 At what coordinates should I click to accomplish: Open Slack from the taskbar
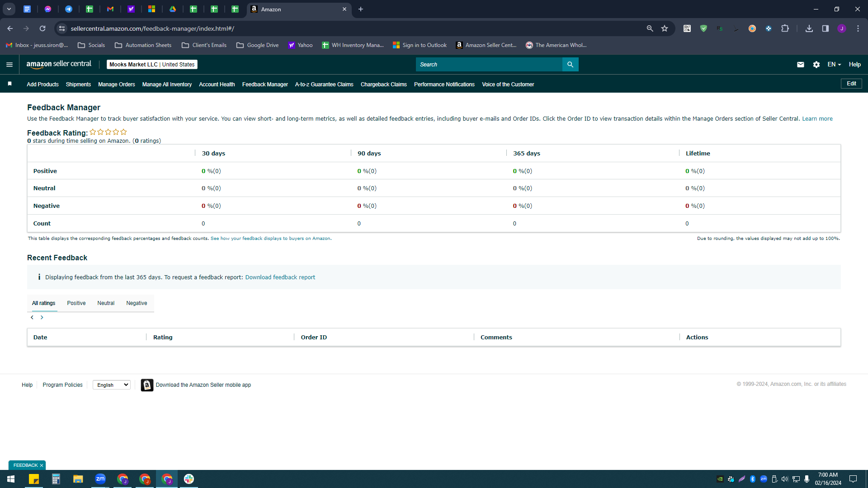(189, 479)
